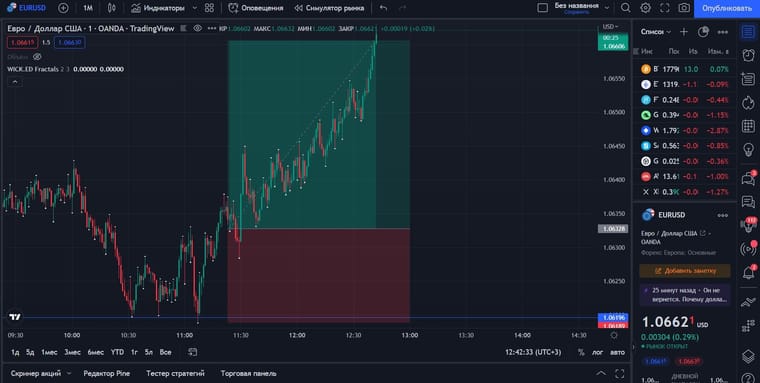This screenshot has height=383, width=760.
Task: Toggle the лог scale option
Action: tap(597, 352)
